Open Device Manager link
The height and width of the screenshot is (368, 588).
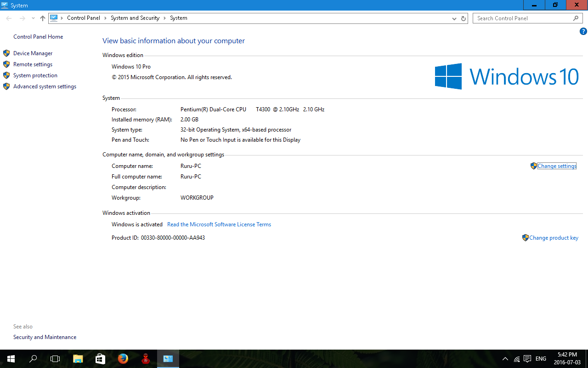coord(33,53)
